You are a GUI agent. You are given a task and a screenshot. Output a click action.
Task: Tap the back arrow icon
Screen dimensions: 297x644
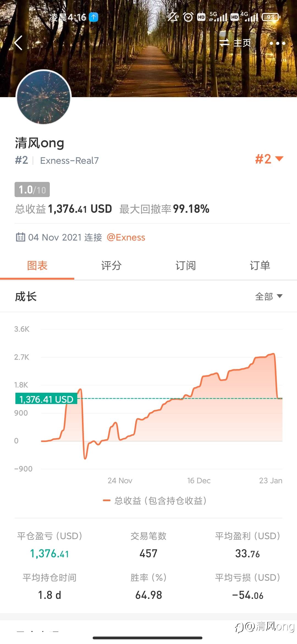pos(18,43)
